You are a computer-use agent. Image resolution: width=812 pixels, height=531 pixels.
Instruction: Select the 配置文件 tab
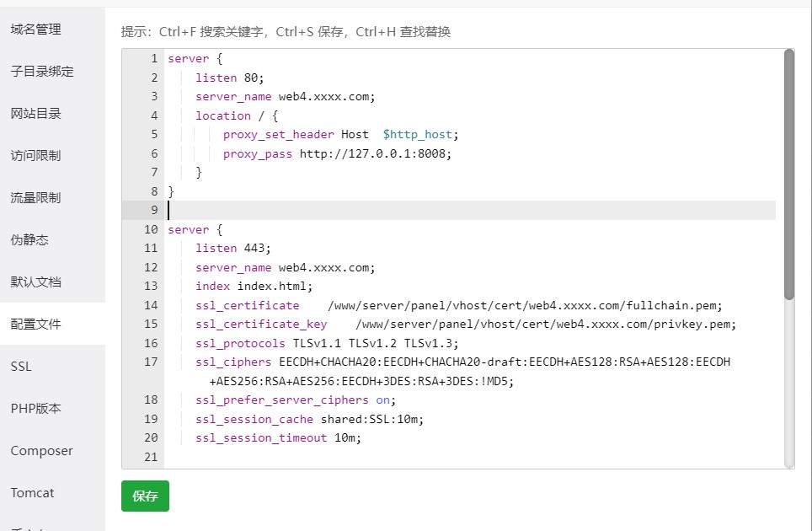pyautogui.click(x=36, y=324)
